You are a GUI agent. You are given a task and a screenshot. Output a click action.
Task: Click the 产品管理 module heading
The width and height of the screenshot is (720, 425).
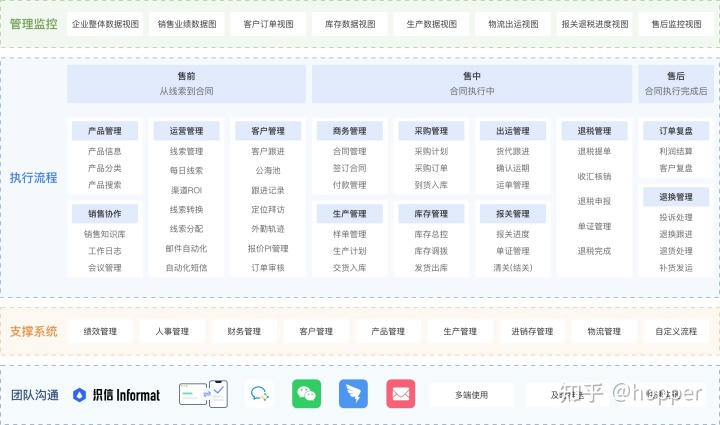click(105, 131)
